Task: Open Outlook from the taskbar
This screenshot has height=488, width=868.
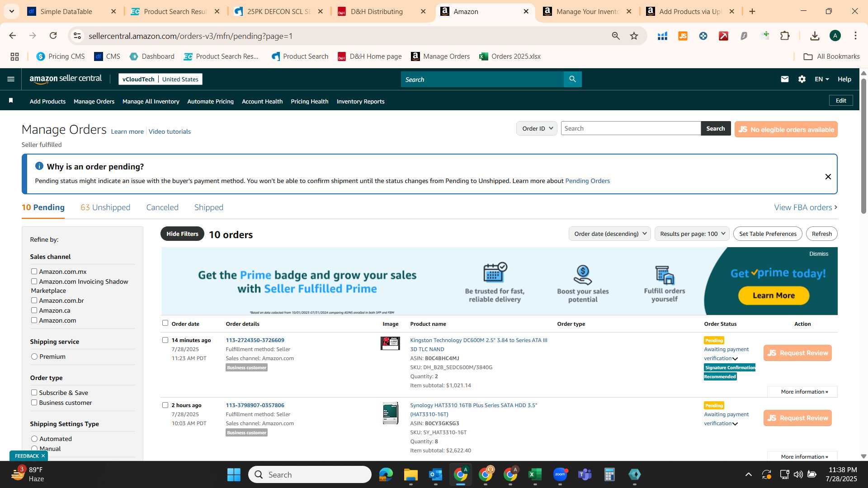Action: (435, 474)
